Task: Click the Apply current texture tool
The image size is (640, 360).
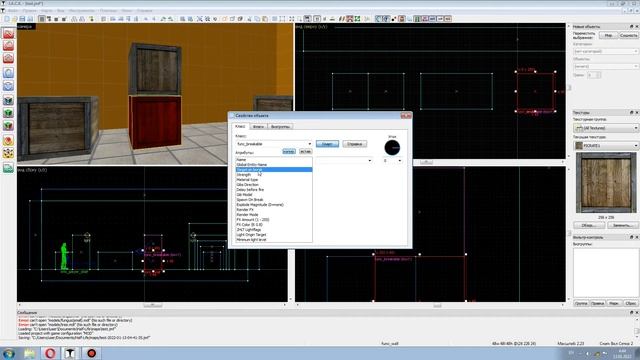Action: (x=8, y=113)
